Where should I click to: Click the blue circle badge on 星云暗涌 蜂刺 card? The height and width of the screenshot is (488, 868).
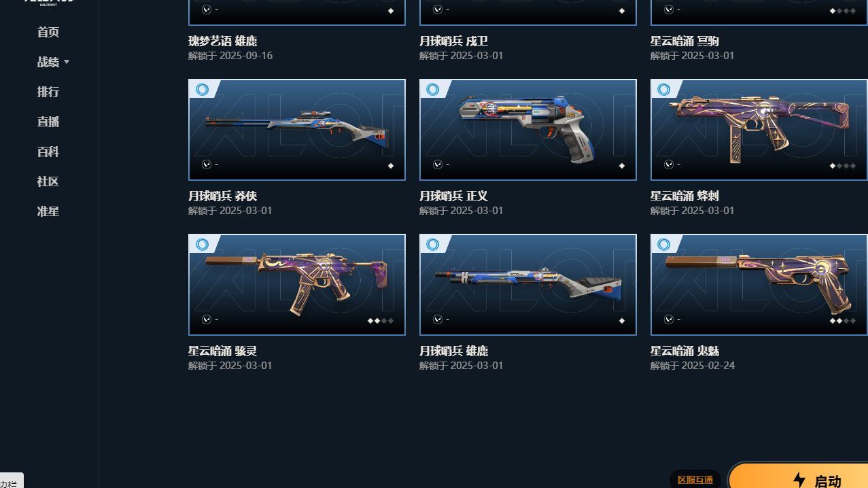tap(664, 90)
